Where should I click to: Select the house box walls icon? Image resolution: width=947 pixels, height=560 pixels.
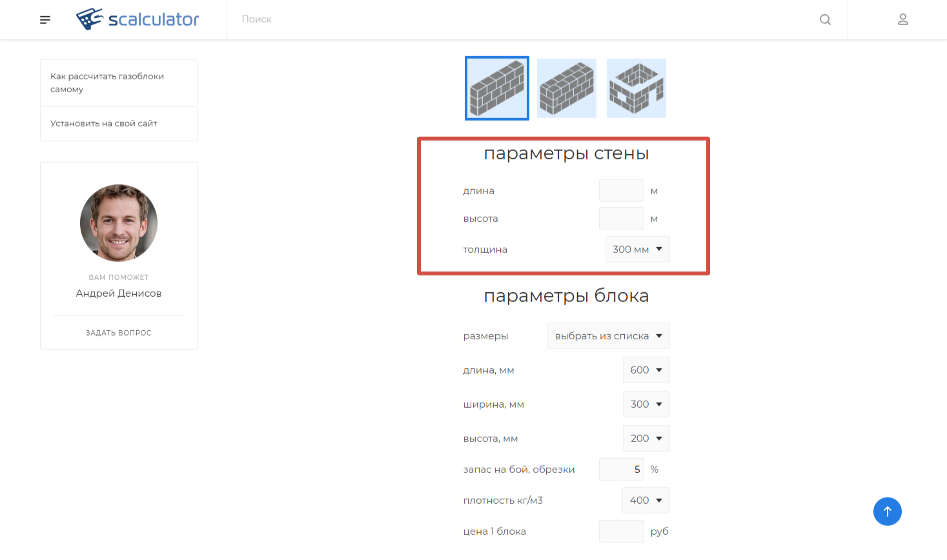(x=636, y=88)
